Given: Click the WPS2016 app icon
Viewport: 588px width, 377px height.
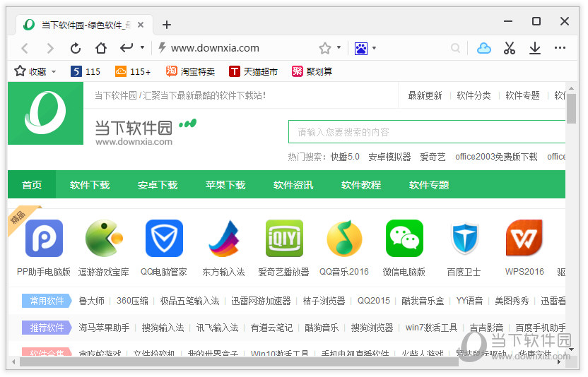Looking at the screenshot, I should [x=524, y=238].
